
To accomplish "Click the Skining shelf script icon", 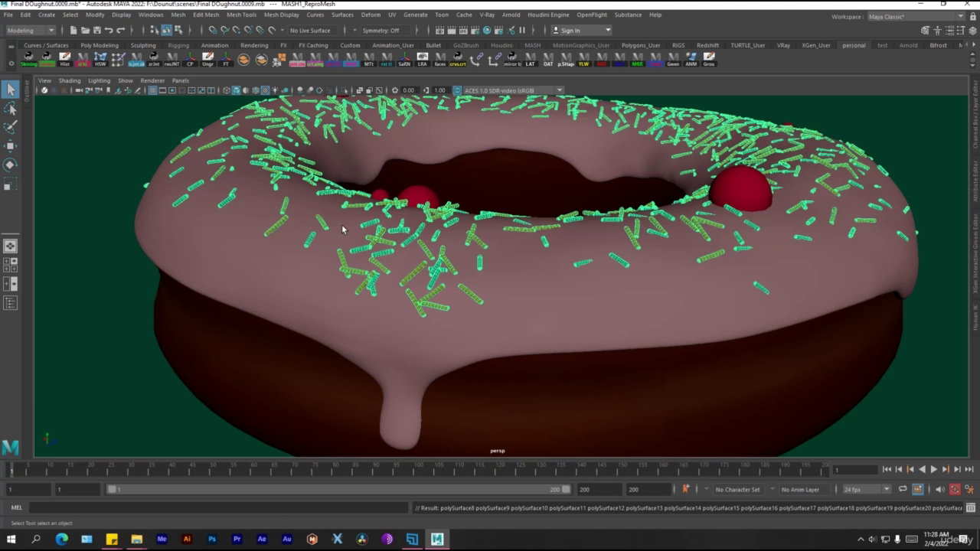I will pos(28,59).
